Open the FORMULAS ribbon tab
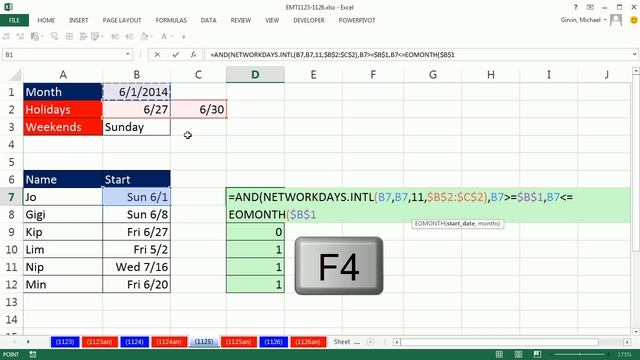This screenshot has width=640, height=360. [x=171, y=20]
